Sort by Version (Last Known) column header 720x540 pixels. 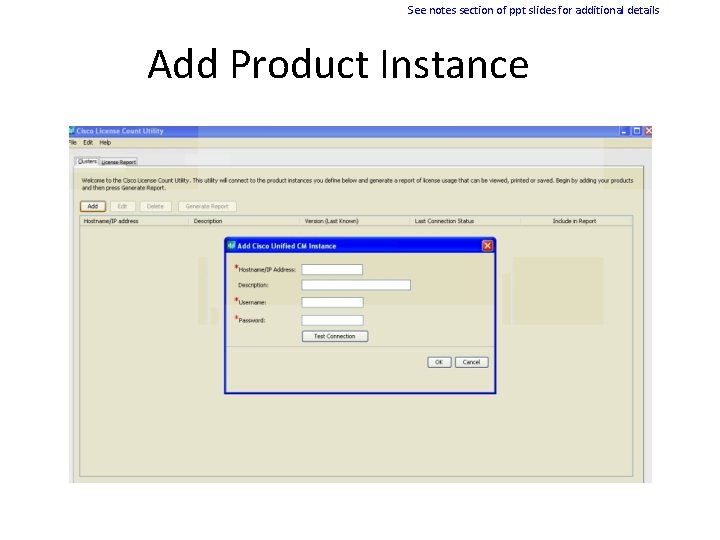pyautogui.click(x=354, y=221)
